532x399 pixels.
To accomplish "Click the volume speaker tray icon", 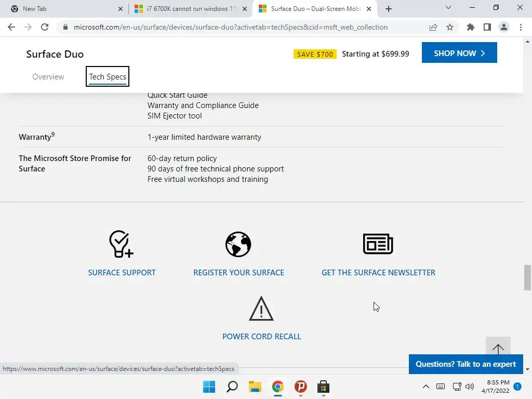I will tap(470, 387).
